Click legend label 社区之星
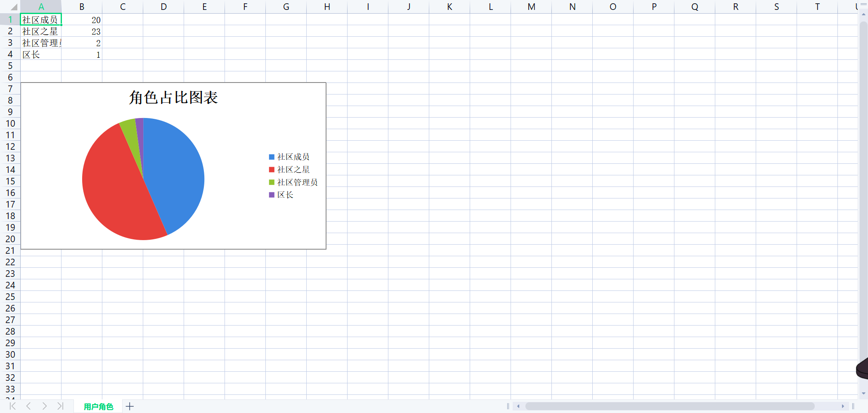The height and width of the screenshot is (413, 868). [x=293, y=170]
